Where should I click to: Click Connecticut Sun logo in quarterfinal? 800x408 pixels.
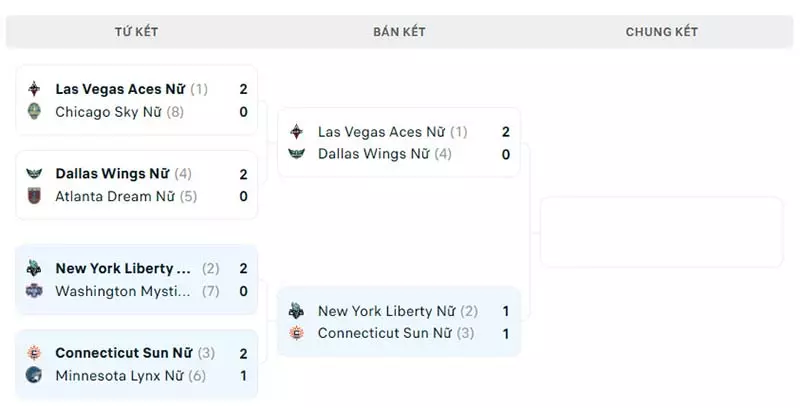34,353
